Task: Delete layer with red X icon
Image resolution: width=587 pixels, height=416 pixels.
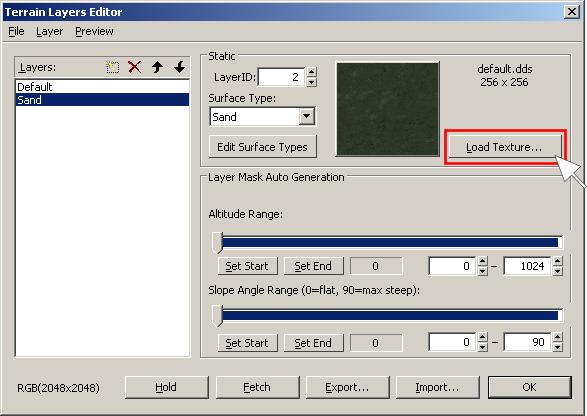Action: 134,67
